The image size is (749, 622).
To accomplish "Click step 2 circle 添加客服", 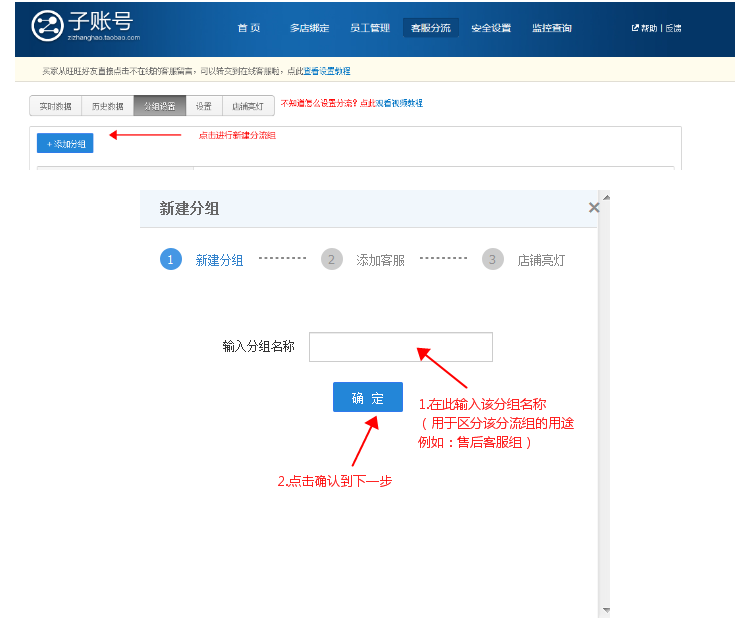I will (332, 259).
